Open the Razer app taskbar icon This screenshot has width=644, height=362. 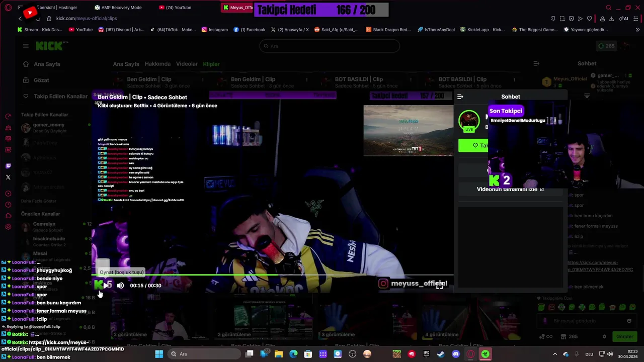[485, 354]
